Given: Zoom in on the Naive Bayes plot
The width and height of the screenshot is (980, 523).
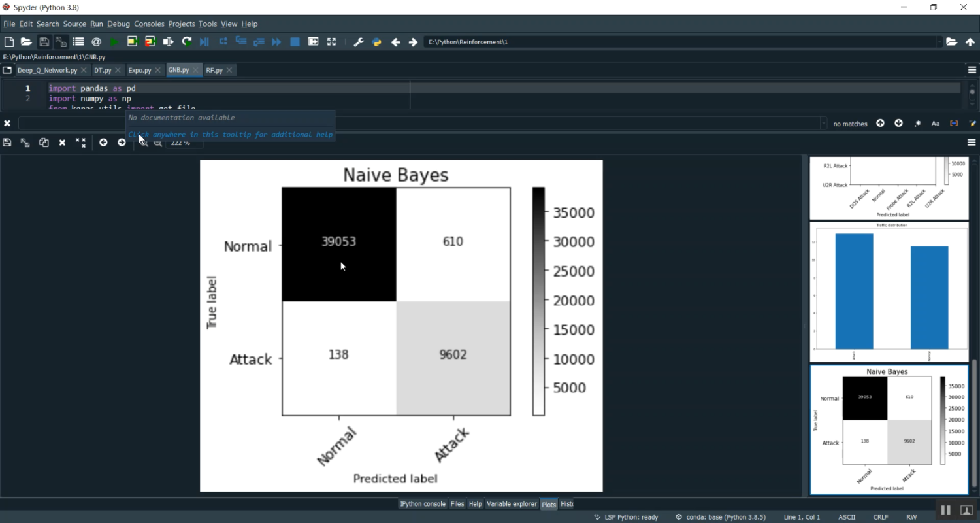Looking at the screenshot, I should [x=144, y=143].
